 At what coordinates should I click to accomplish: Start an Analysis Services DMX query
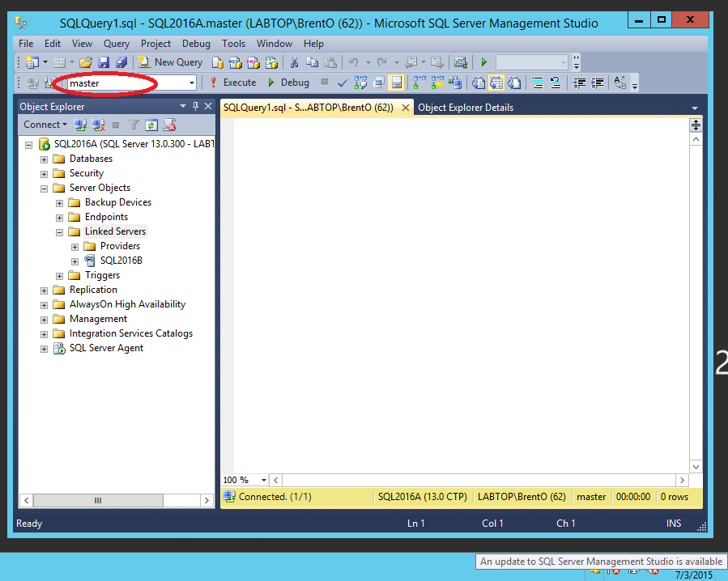(x=253, y=62)
